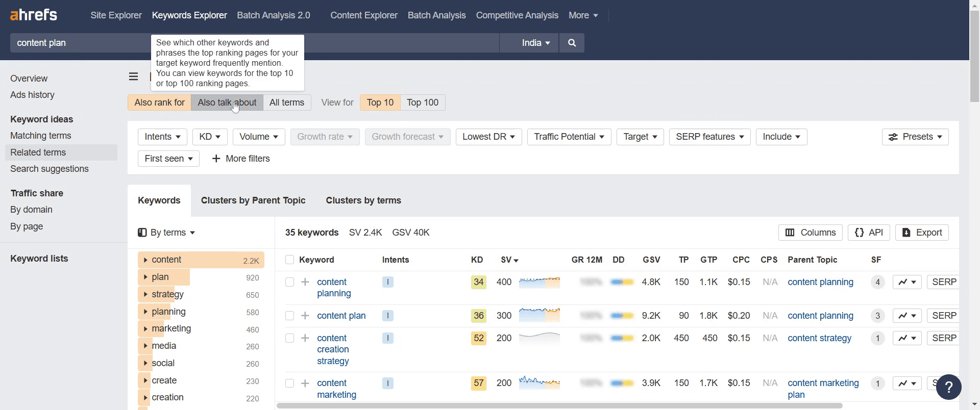The width and height of the screenshot is (980, 410).
Task: Click the vertical page scrollbar
Action: pos(974,56)
